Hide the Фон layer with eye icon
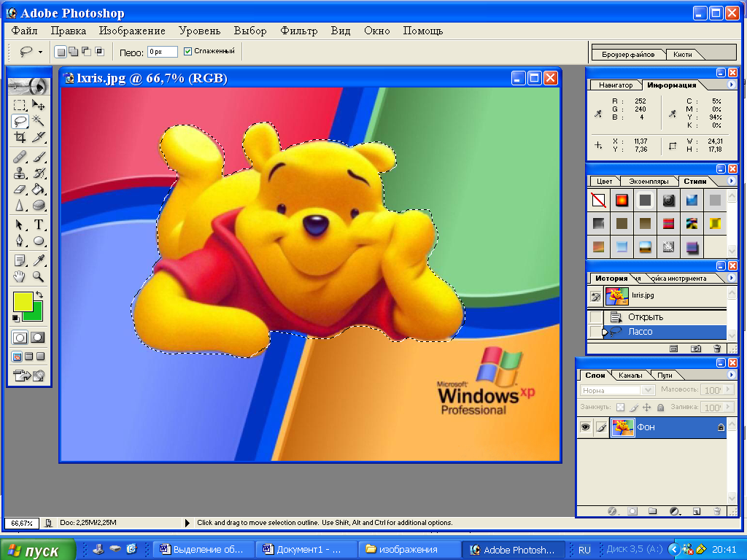 584,427
